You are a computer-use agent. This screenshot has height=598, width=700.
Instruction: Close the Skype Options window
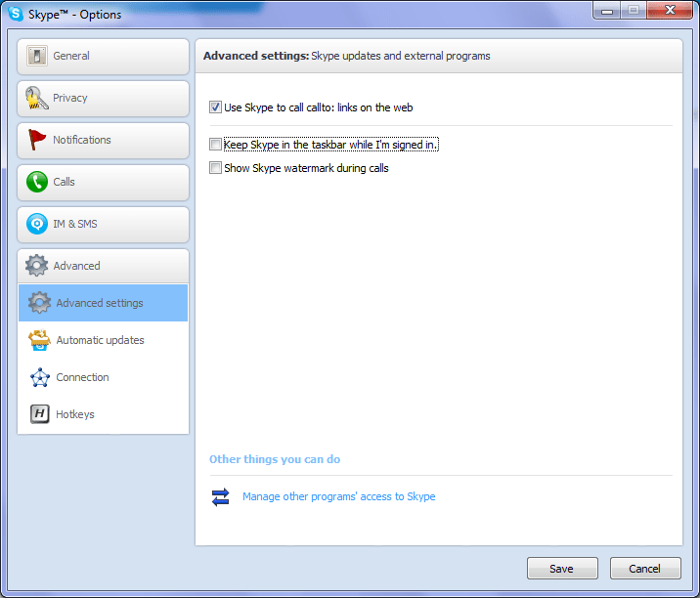coord(669,11)
